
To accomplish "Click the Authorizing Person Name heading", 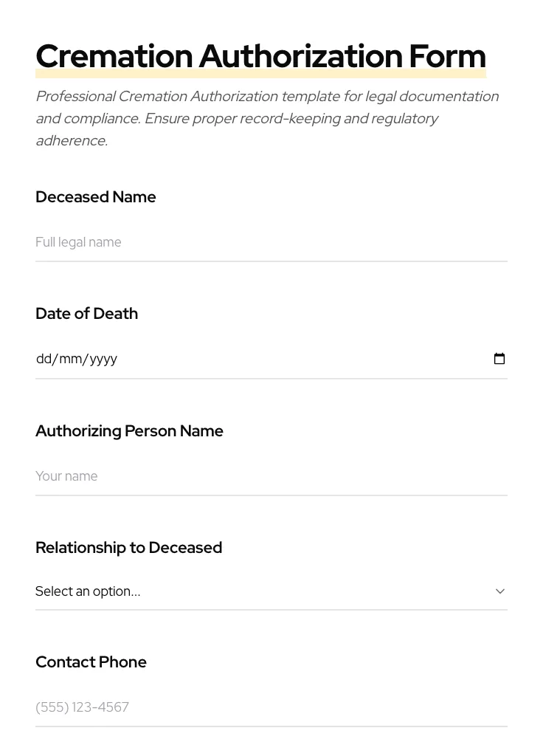I will (x=129, y=431).
